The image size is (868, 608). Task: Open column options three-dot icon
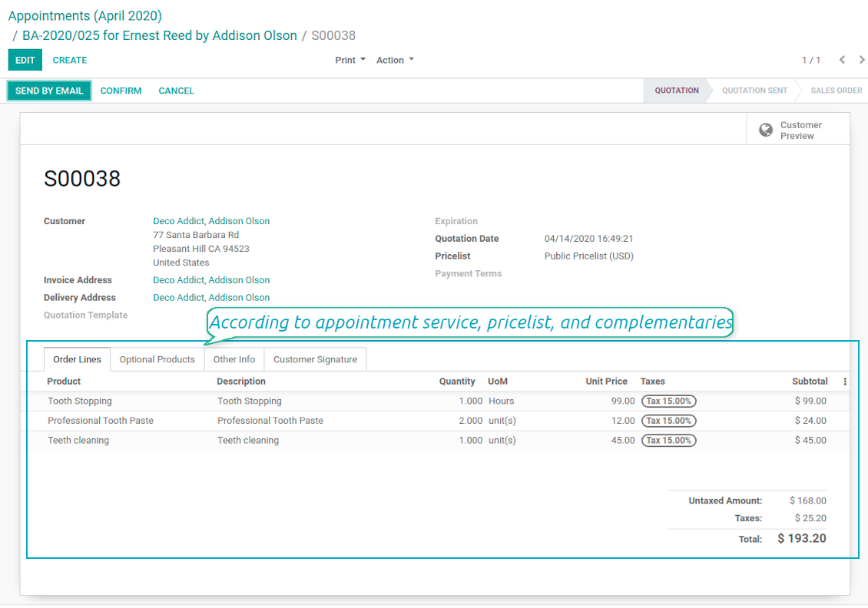click(845, 382)
